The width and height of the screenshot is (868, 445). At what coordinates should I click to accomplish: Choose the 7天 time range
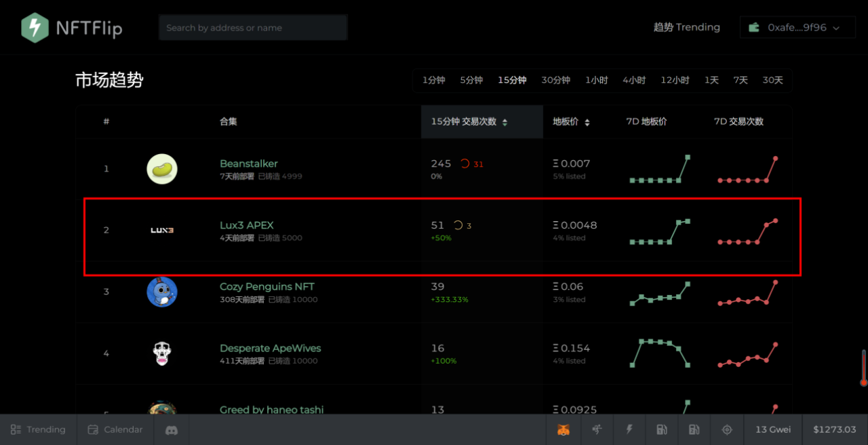pos(741,80)
